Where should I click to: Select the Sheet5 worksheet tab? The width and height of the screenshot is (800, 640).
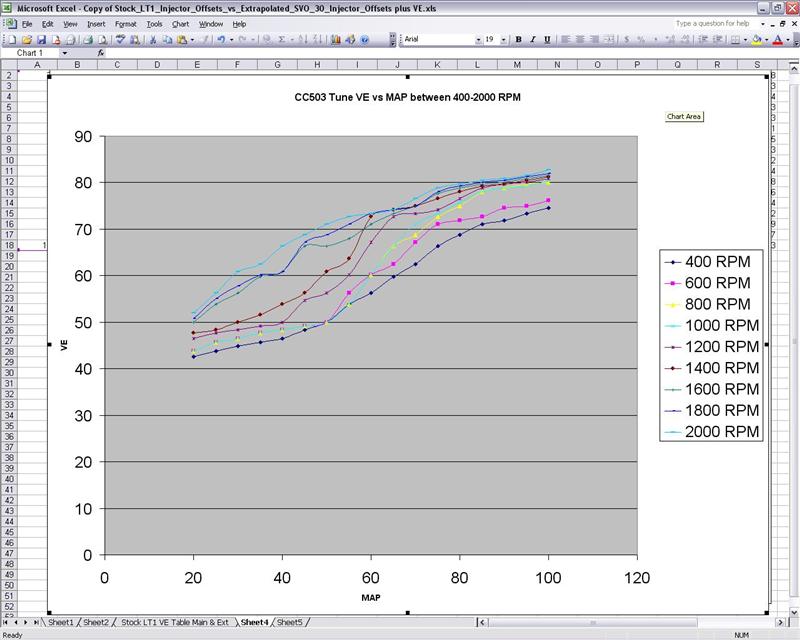[x=289, y=622]
